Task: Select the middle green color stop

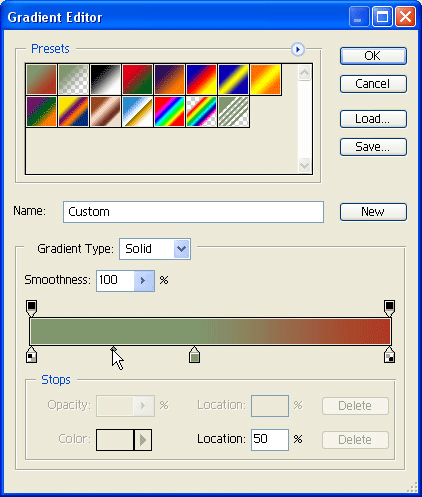Action: 194,355
